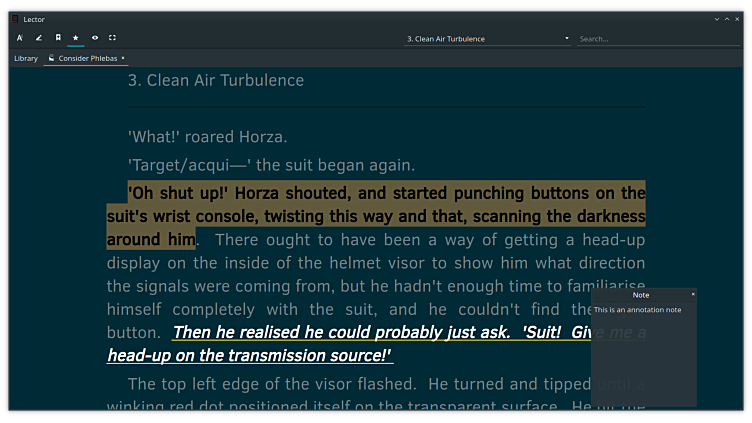
Task: Close the Lector window
Action: point(738,19)
